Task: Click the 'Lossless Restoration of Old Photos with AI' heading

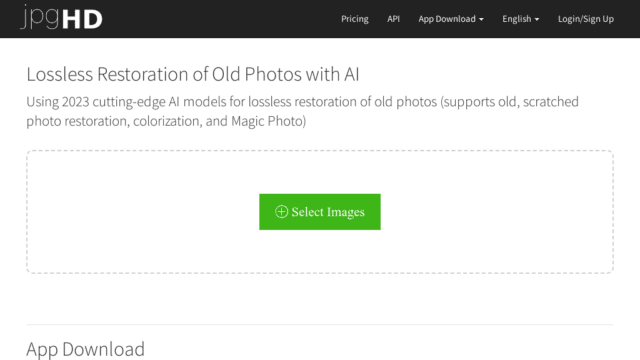Action: (x=193, y=74)
